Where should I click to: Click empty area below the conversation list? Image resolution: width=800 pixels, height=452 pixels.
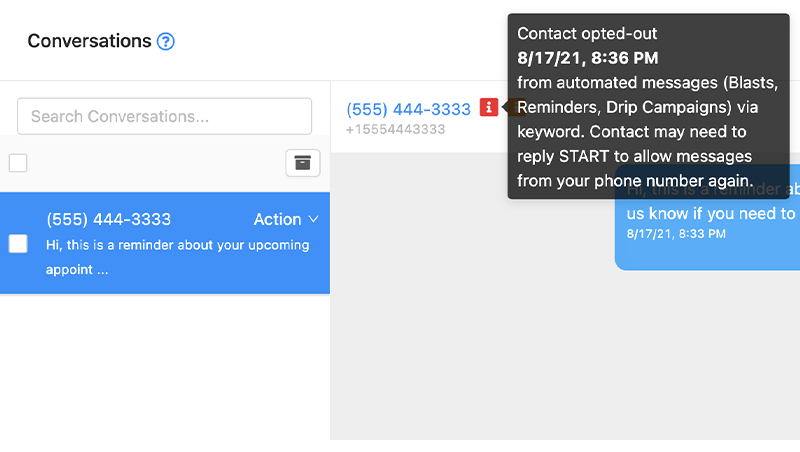tap(165, 367)
